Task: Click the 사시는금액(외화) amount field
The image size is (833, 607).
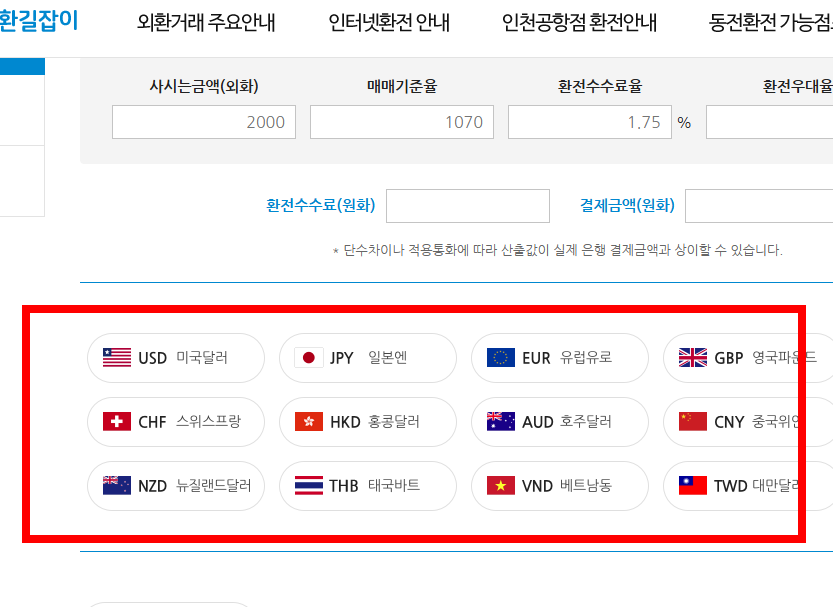Action: [204, 121]
